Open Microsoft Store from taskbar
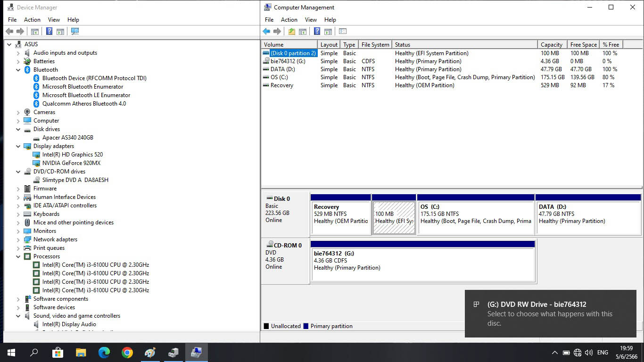This screenshot has width=644, height=362. (x=58, y=352)
